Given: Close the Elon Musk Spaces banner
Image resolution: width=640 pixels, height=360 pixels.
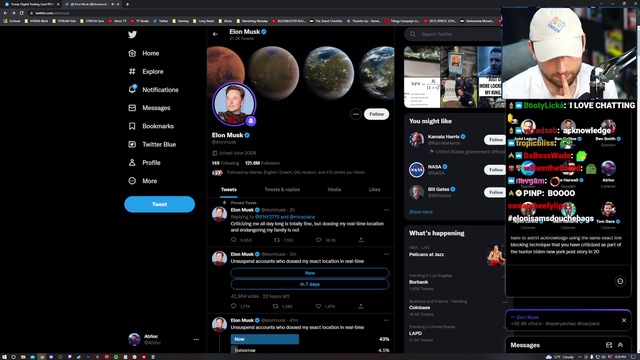Looking at the screenshot, I should point(624,320).
